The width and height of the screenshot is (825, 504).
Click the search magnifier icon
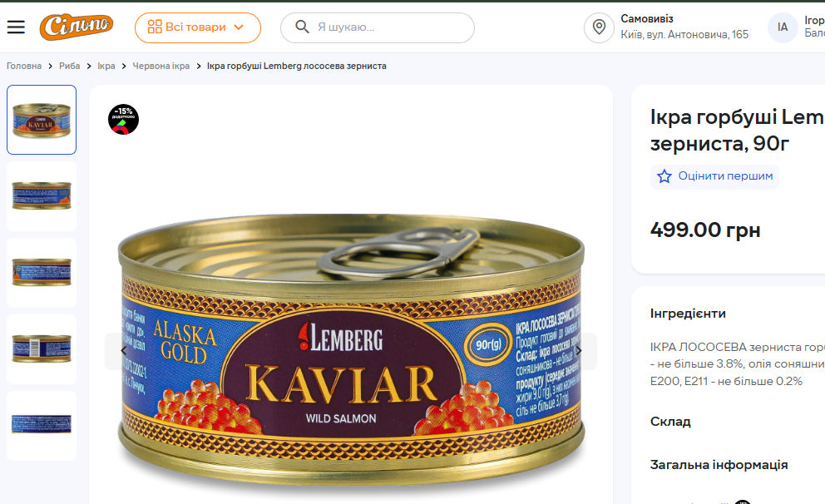tap(302, 27)
